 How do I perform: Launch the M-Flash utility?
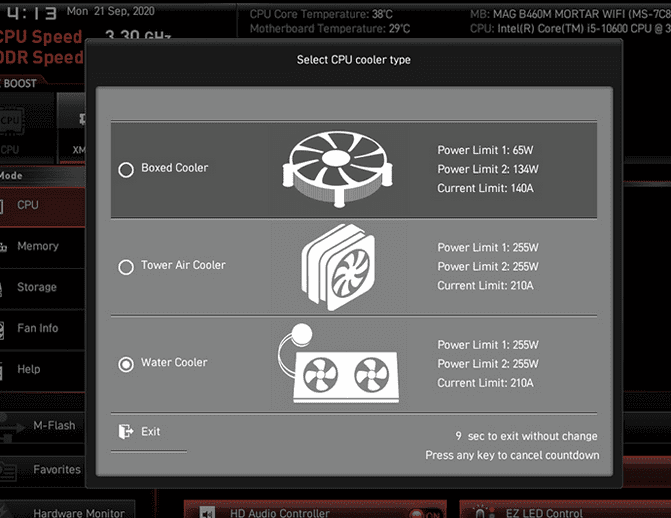coord(42,426)
